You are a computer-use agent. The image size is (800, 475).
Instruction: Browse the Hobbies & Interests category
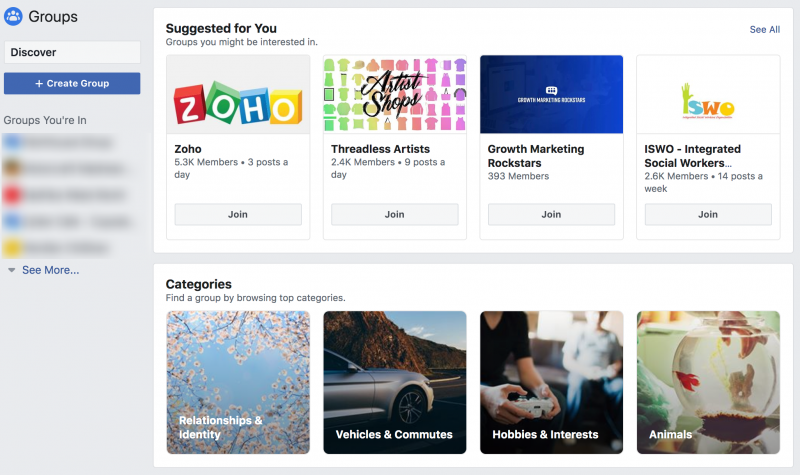tap(551, 382)
